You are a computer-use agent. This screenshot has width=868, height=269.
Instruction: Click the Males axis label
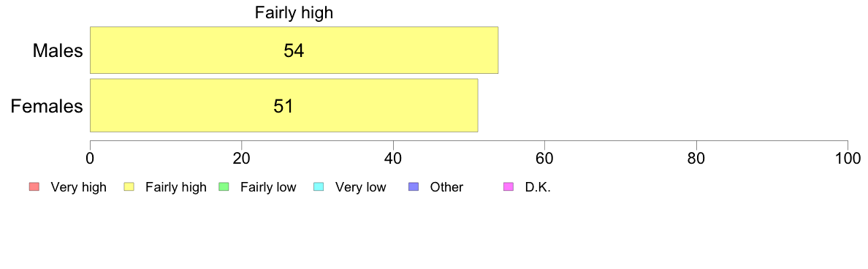click(58, 51)
